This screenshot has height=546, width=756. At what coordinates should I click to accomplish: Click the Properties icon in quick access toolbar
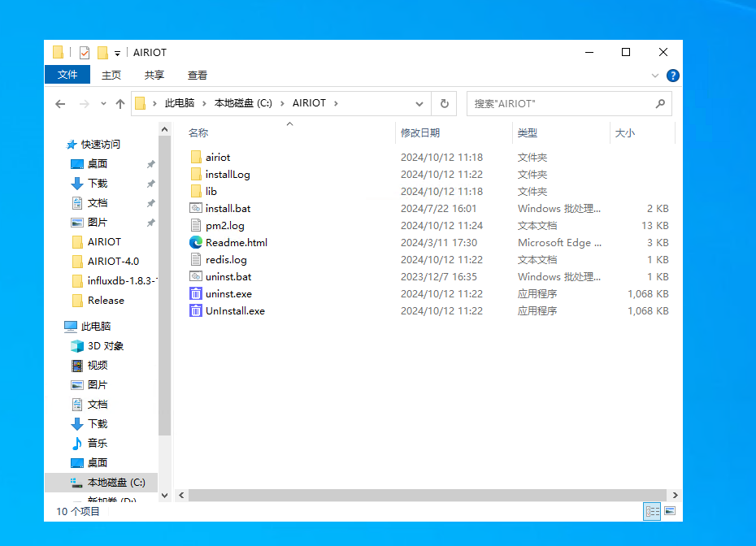pyautogui.click(x=85, y=52)
